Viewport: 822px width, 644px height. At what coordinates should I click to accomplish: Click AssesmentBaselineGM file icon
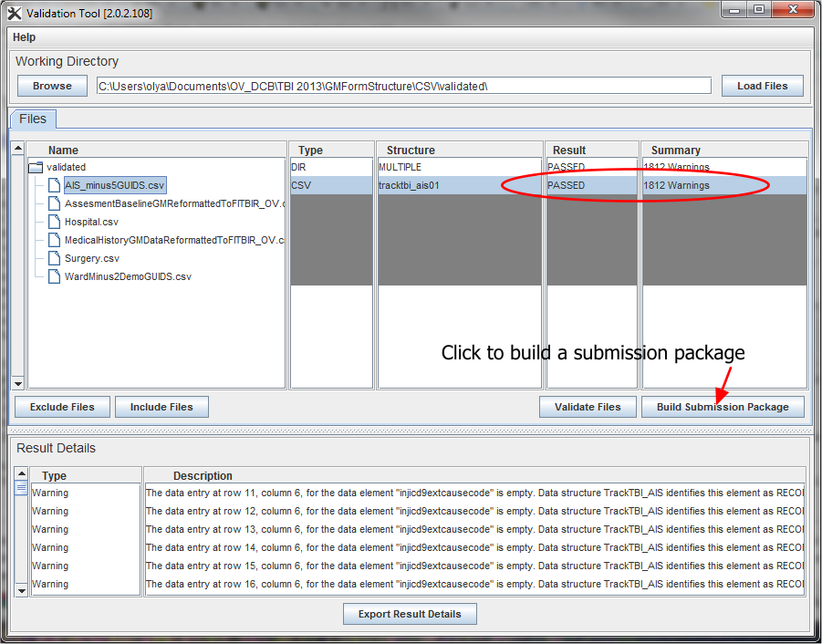click(x=54, y=203)
